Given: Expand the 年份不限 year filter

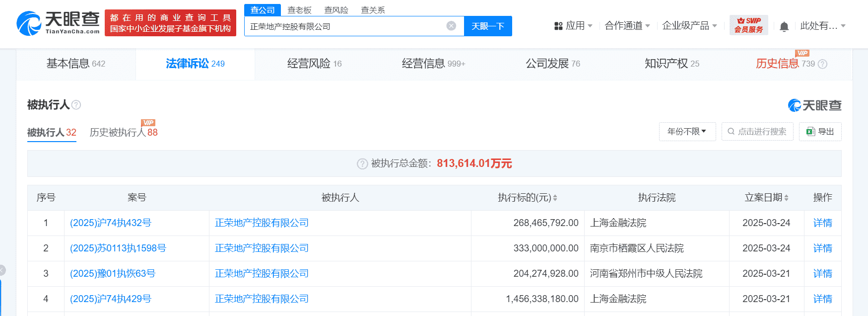Looking at the screenshot, I should pyautogui.click(x=687, y=132).
